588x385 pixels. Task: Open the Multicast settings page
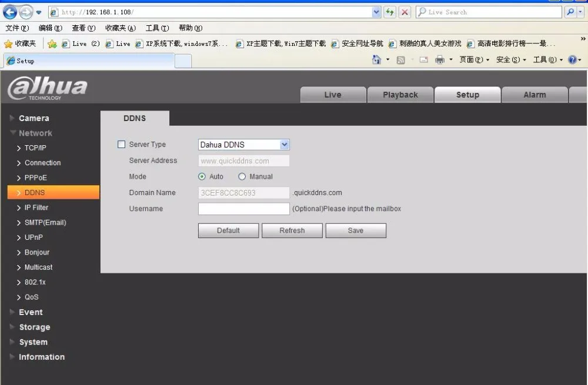[38, 267]
